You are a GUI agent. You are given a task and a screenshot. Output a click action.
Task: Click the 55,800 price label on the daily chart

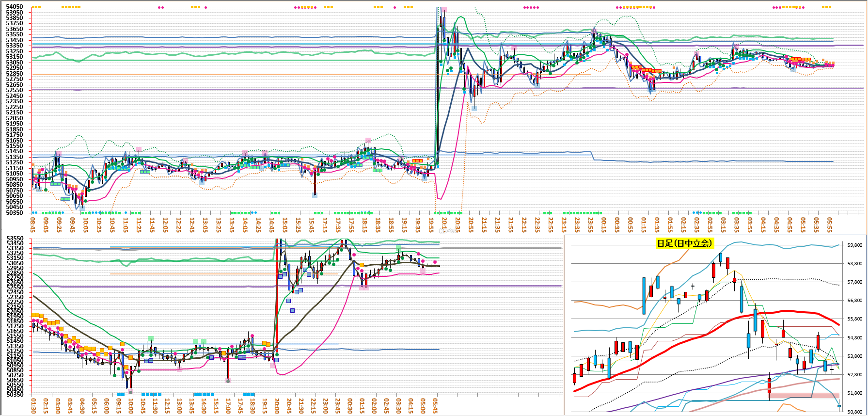[x=854, y=319]
